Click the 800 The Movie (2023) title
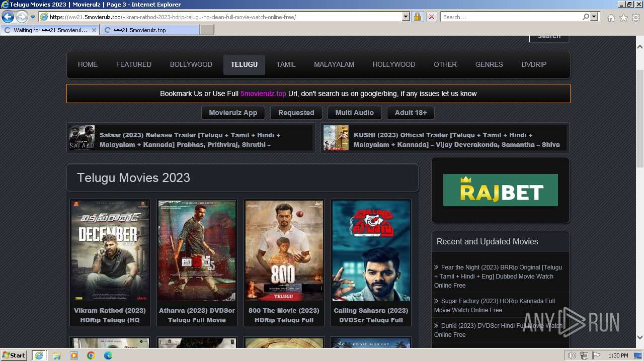This screenshot has width=644, height=362. [x=284, y=315]
